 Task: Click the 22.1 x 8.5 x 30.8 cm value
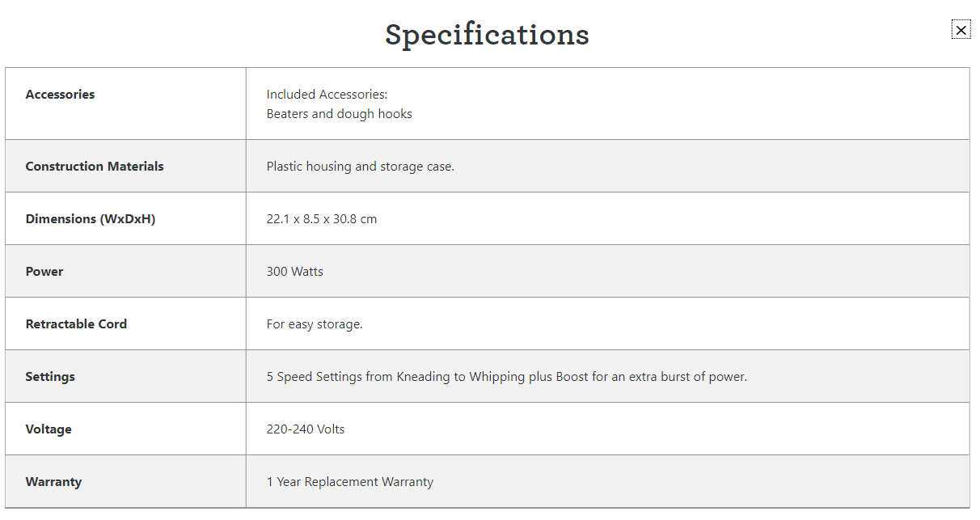321,219
